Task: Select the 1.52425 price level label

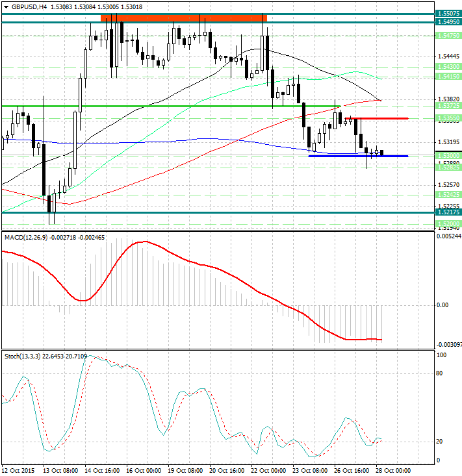Action: click(448, 195)
